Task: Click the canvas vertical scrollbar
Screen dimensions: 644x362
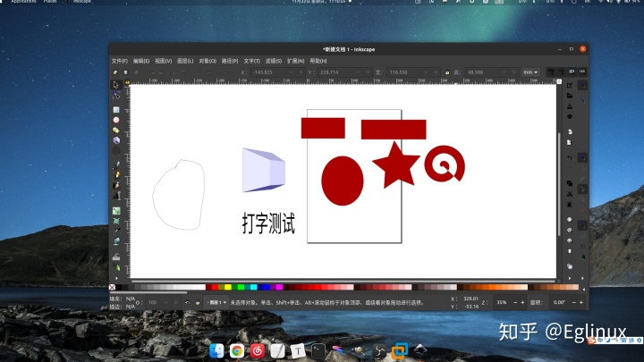Action: point(559,184)
